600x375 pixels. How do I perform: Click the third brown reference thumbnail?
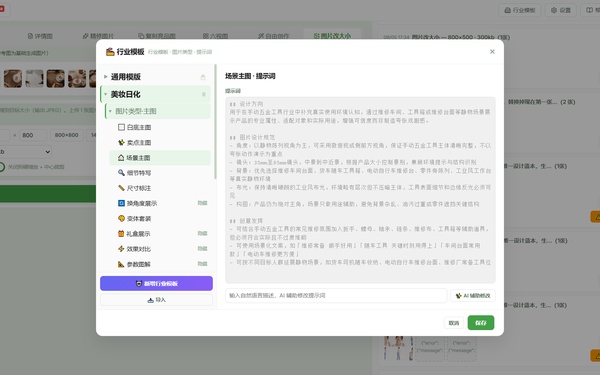(55, 78)
